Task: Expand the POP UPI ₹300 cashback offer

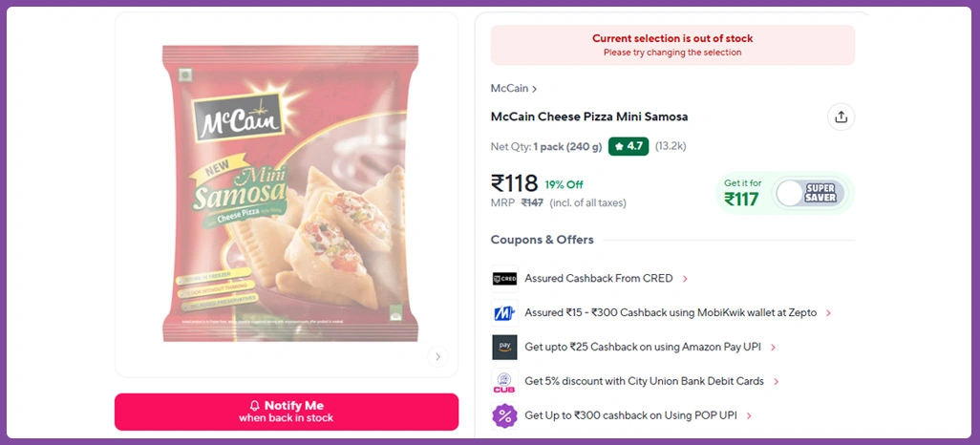Action: (x=750, y=416)
